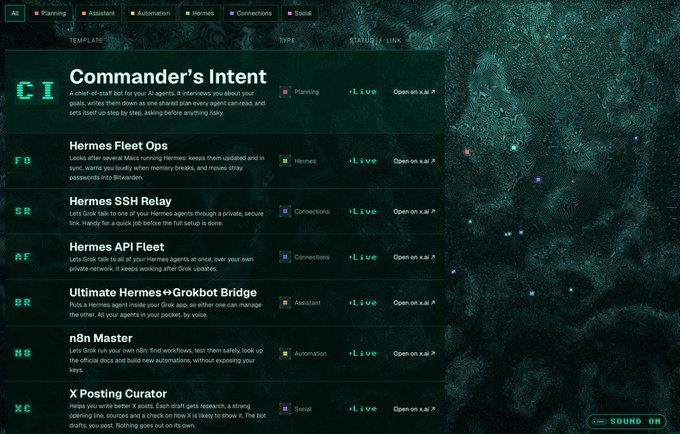
Task: Filter templates by Automation
Action: [150, 13]
